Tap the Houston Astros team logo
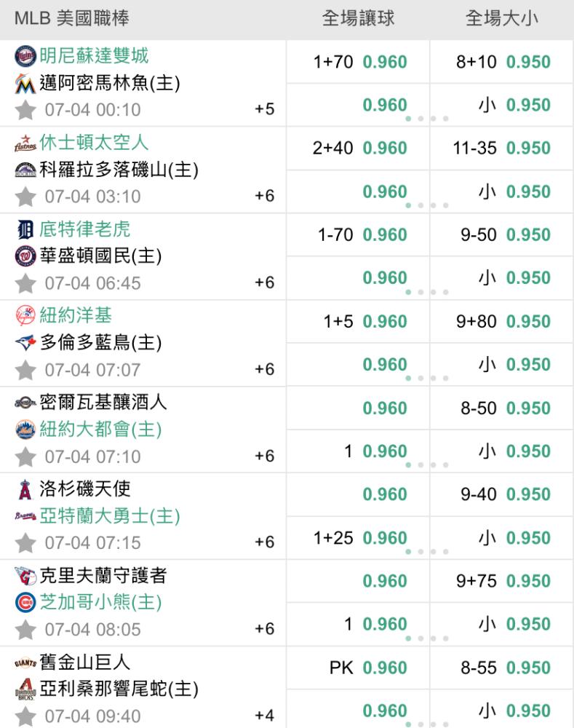The image size is (574, 728). [x=25, y=143]
